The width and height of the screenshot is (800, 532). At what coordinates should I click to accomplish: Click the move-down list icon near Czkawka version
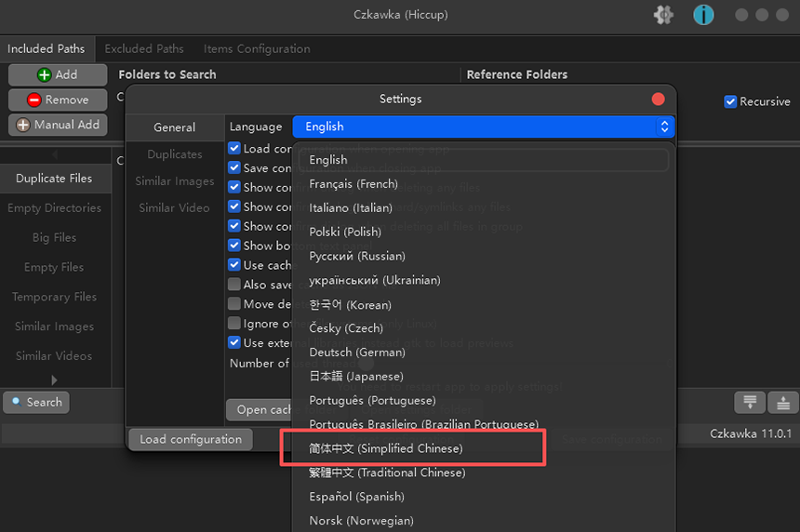click(x=749, y=403)
